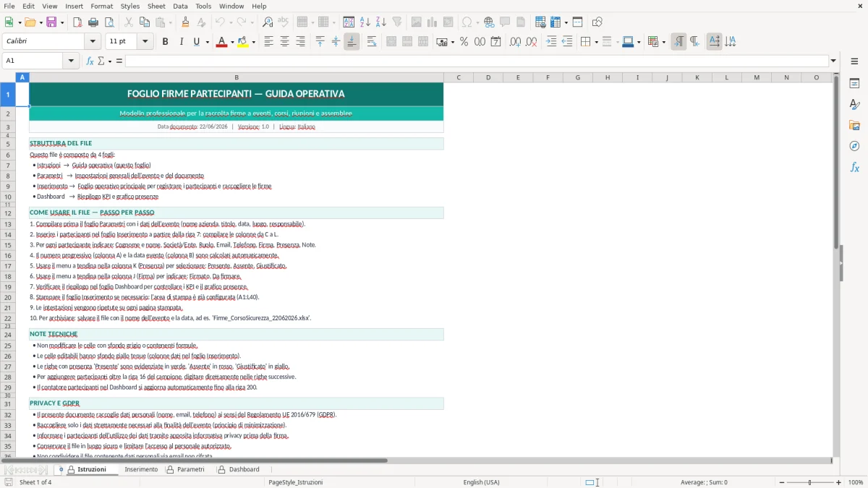Toggle Italic formatting
This screenshot has width=868, height=488.
181,42
